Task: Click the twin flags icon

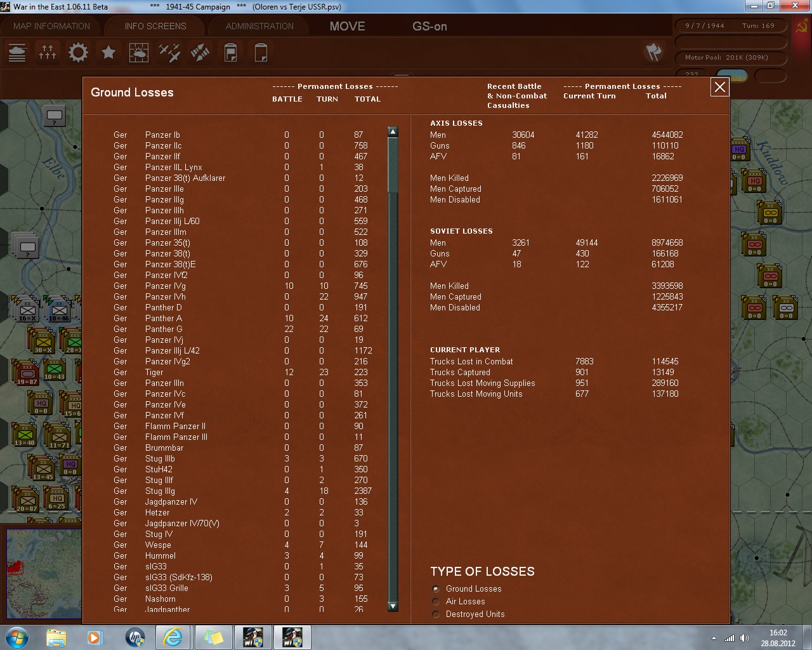Action: 653,52
